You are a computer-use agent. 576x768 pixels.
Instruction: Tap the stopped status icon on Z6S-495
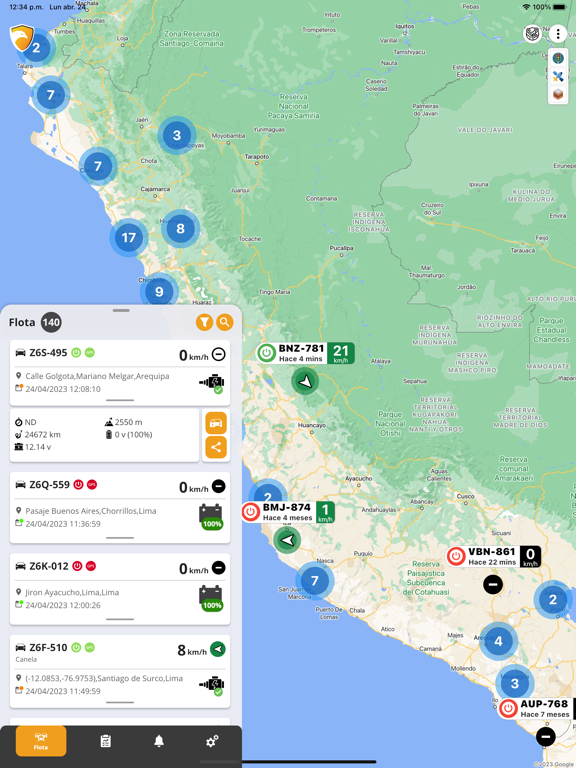(218, 354)
